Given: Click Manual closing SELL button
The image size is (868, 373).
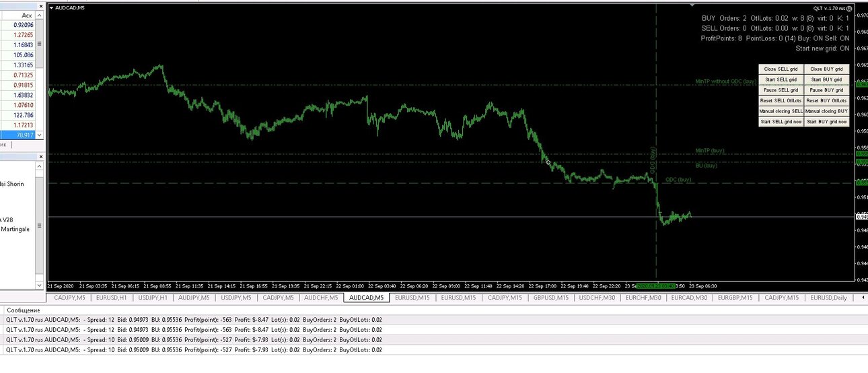Looking at the screenshot, I should coord(781,111).
